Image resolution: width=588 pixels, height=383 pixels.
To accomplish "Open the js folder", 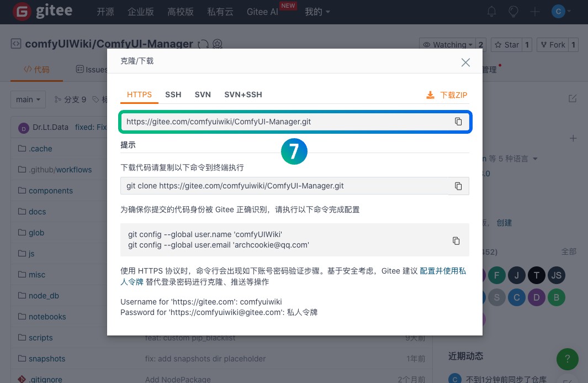I will click(x=31, y=254).
